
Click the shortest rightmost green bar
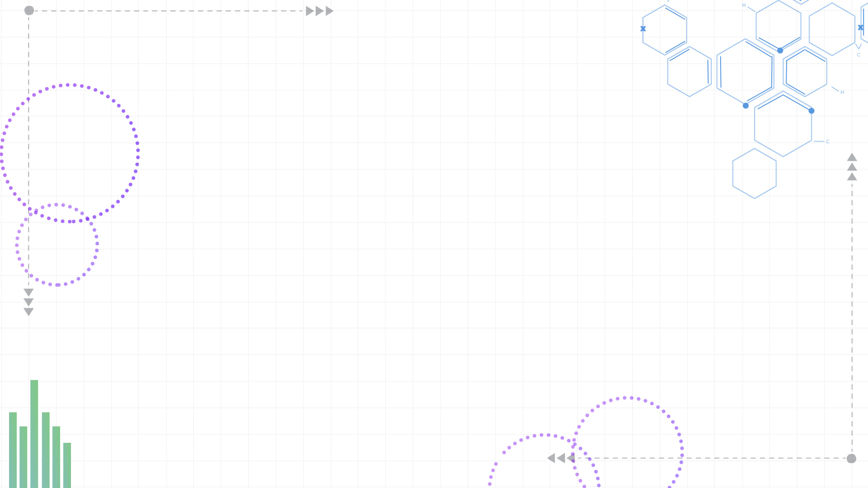pos(67,465)
